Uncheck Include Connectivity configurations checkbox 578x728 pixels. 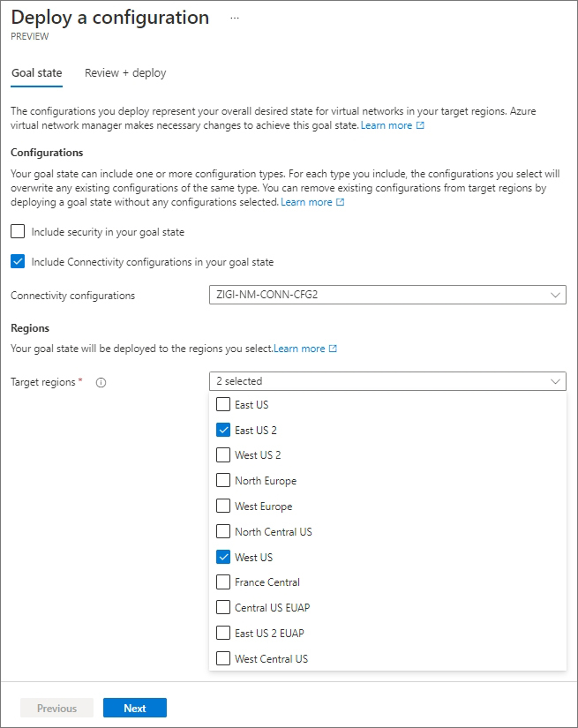[18, 261]
